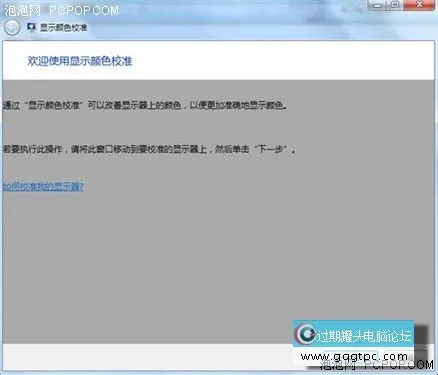Click the paragraph starting 若要执行此操作
Image resolution: width=438 pixels, height=375 pixels.
point(149,149)
